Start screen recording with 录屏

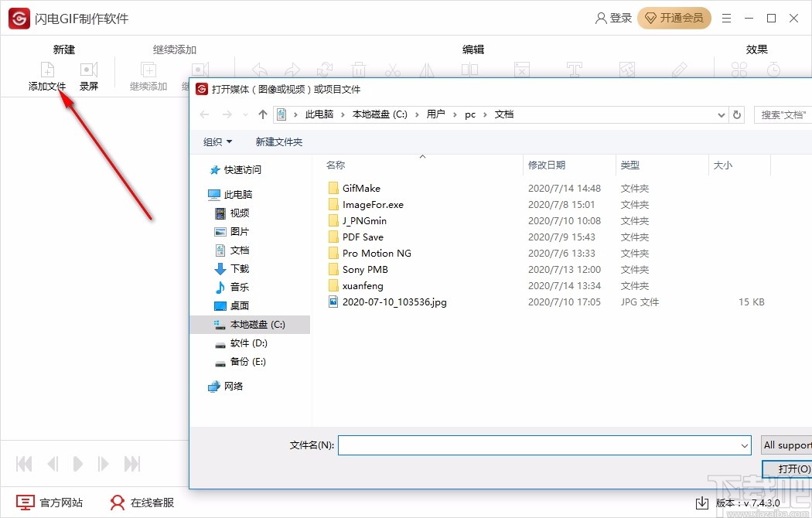pos(89,76)
